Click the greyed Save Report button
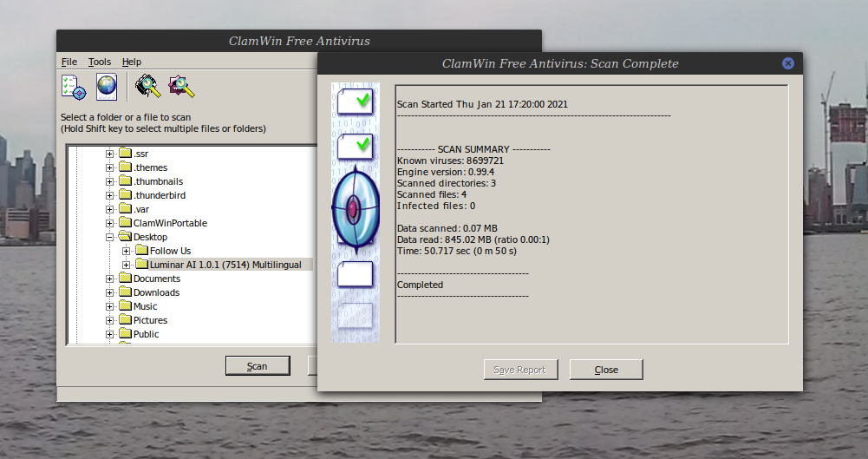 (x=520, y=370)
